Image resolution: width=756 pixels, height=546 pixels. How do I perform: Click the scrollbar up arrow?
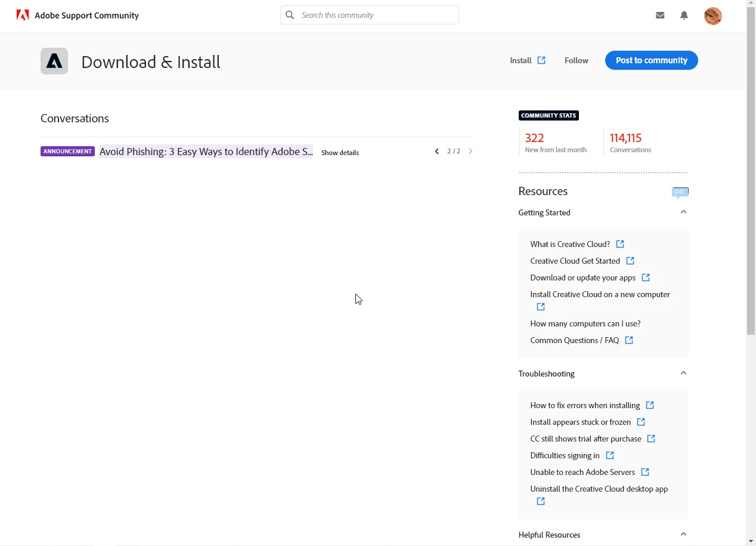[751, 4]
